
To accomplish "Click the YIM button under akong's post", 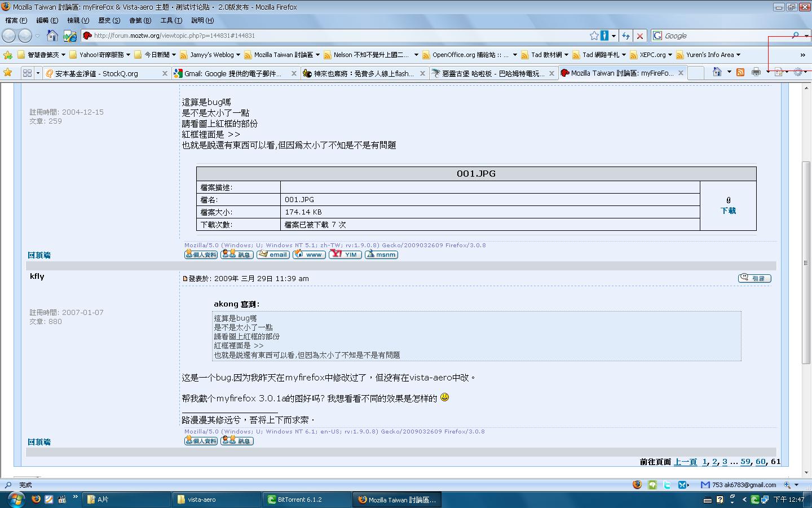I will (x=345, y=255).
